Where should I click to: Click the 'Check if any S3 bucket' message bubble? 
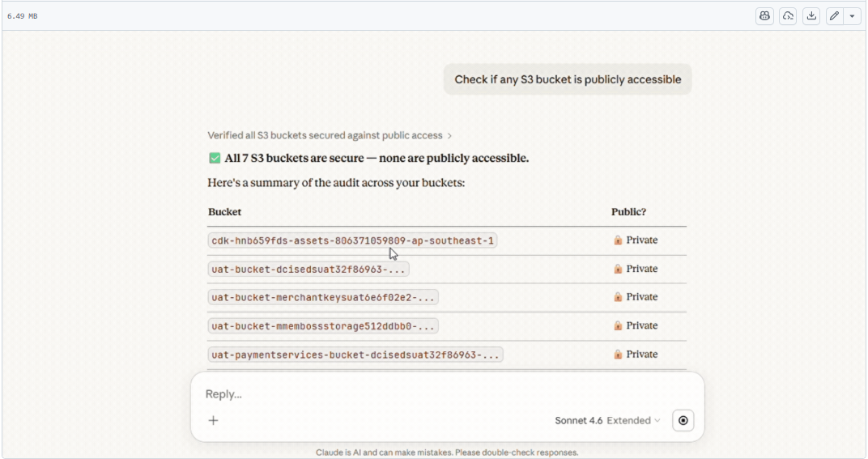click(568, 79)
